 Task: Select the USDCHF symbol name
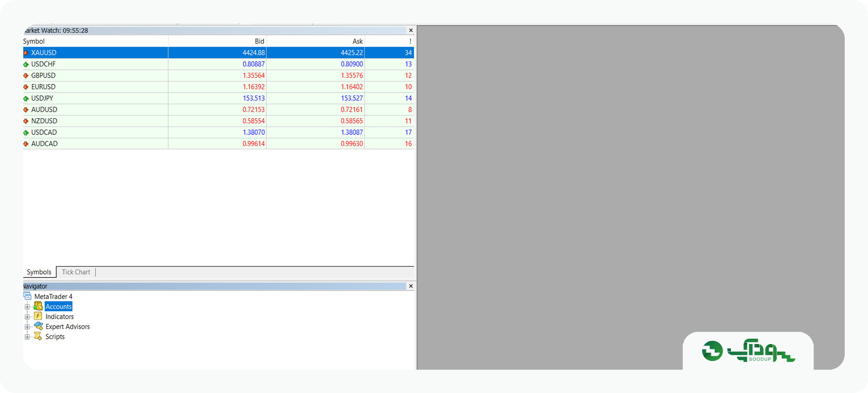click(x=44, y=64)
